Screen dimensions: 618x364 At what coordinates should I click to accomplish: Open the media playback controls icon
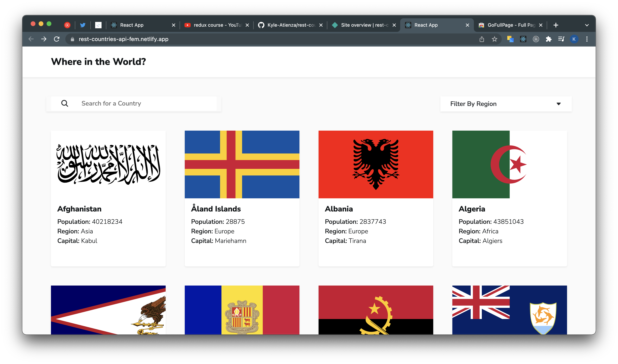pyautogui.click(x=561, y=39)
